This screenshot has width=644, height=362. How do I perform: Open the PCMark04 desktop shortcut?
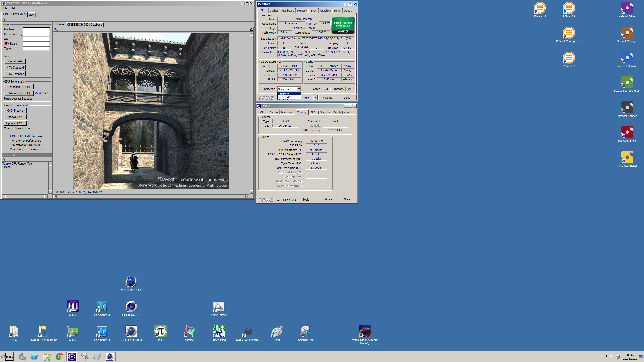point(569,10)
